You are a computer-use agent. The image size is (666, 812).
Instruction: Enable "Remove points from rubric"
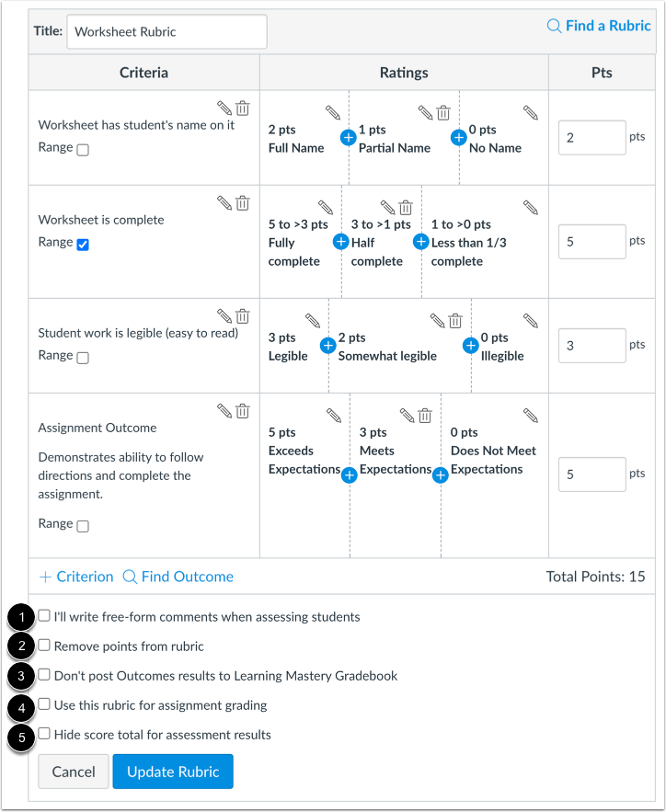coord(43,646)
